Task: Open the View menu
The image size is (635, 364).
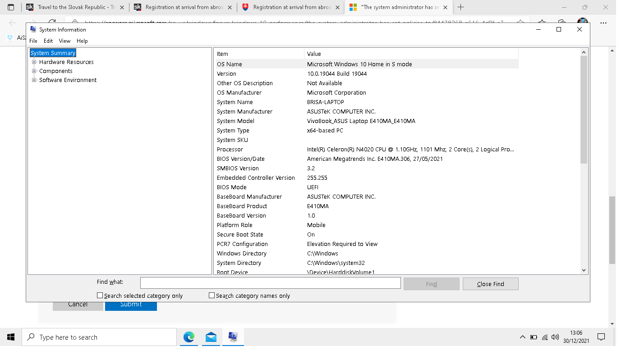Action: pos(65,41)
